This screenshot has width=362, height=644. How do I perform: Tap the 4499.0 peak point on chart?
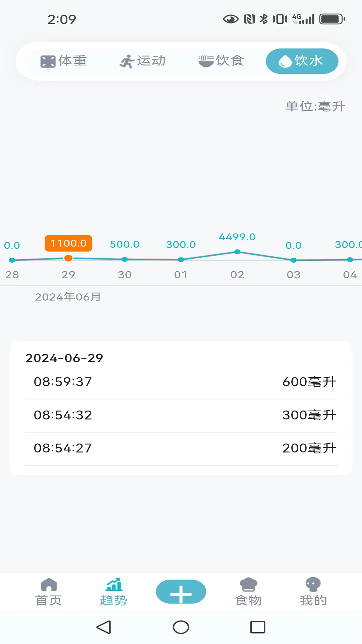(237, 252)
